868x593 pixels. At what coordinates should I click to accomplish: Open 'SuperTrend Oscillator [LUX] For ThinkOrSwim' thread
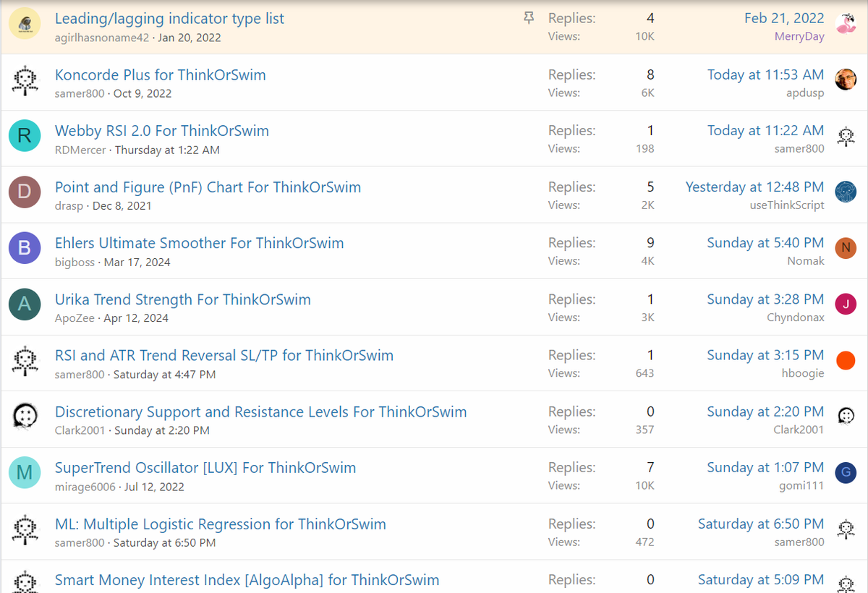pos(205,468)
